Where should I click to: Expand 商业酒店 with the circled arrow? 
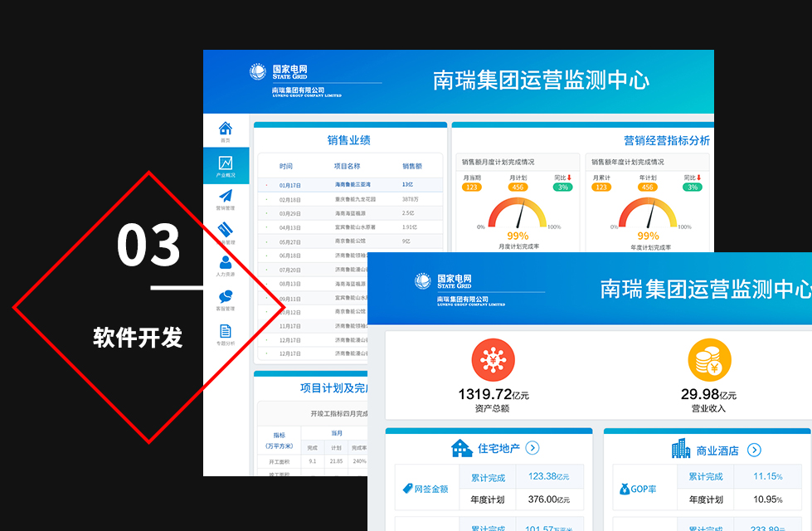[x=755, y=450]
